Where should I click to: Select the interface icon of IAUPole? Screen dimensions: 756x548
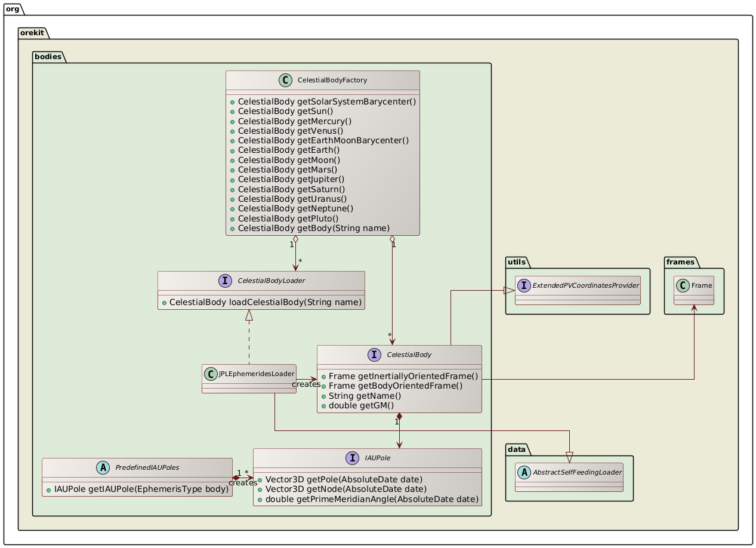click(x=353, y=458)
